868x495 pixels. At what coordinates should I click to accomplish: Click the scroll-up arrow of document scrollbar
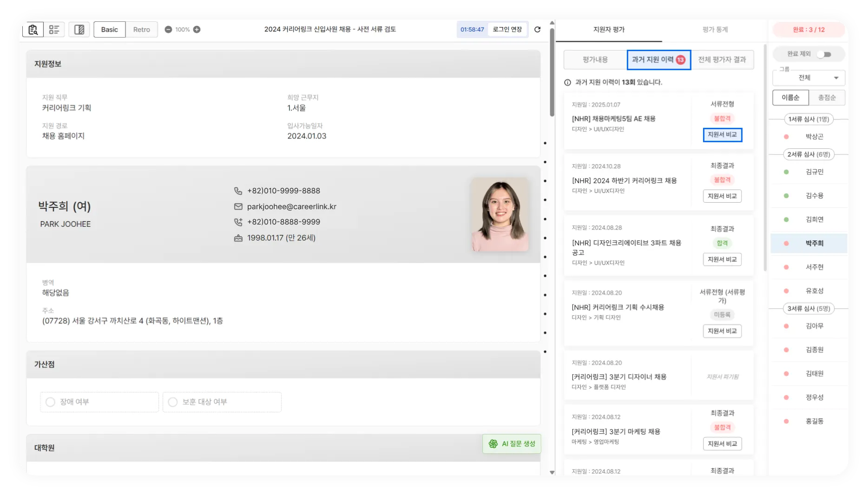pyautogui.click(x=552, y=23)
